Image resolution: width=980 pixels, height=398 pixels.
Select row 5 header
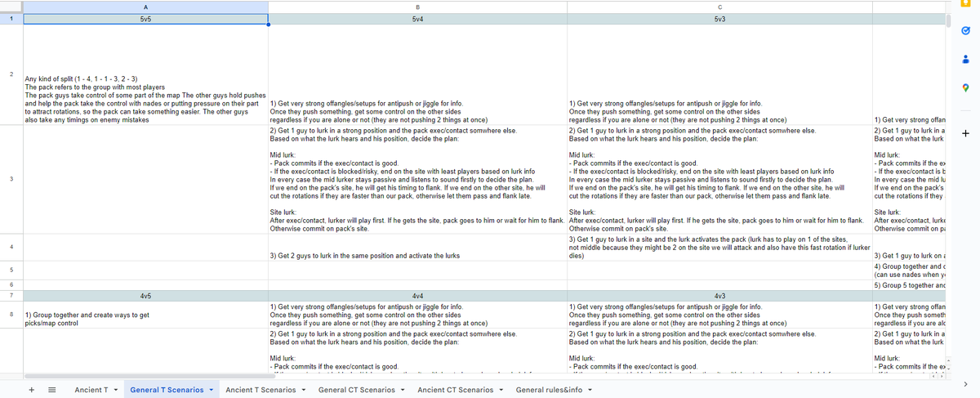pyautogui.click(x=11, y=270)
